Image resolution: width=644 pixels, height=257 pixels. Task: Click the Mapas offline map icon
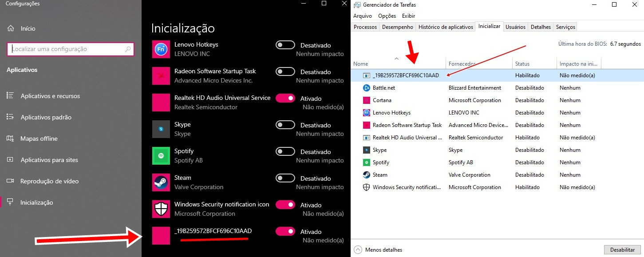pyautogui.click(x=10, y=138)
